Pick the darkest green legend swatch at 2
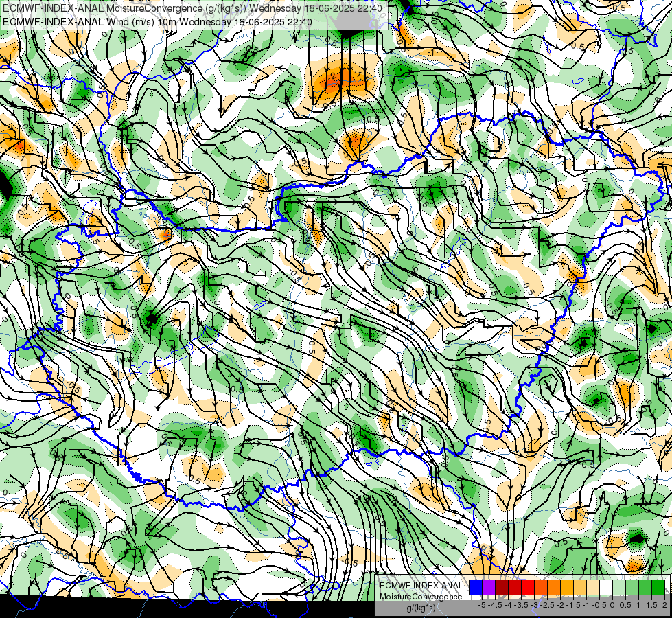Image resolution: width=672 pixels, height=618 pixels. coord(658,587)
